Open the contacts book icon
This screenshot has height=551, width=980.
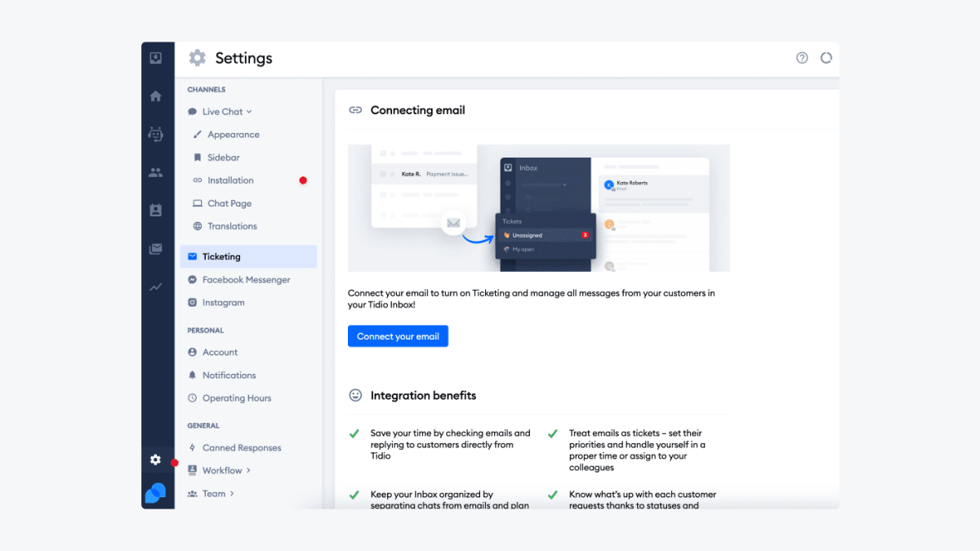click(155, 211)
